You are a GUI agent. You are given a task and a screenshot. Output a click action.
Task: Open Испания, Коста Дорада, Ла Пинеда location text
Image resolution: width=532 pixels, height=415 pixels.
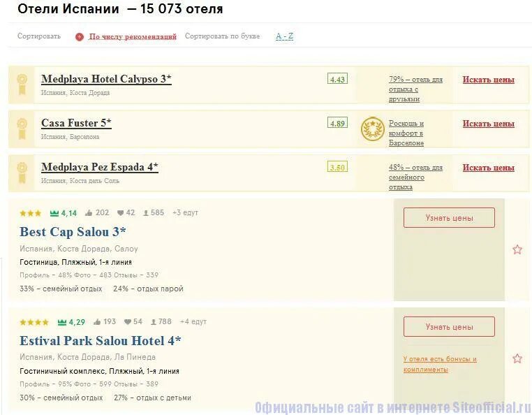(x=87, y=357)
